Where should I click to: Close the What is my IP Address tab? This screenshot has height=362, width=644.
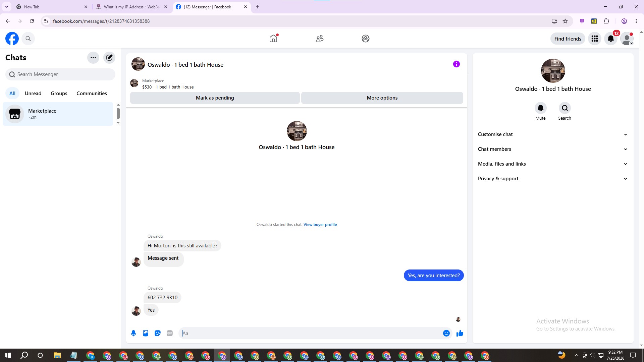coord(166,7)
